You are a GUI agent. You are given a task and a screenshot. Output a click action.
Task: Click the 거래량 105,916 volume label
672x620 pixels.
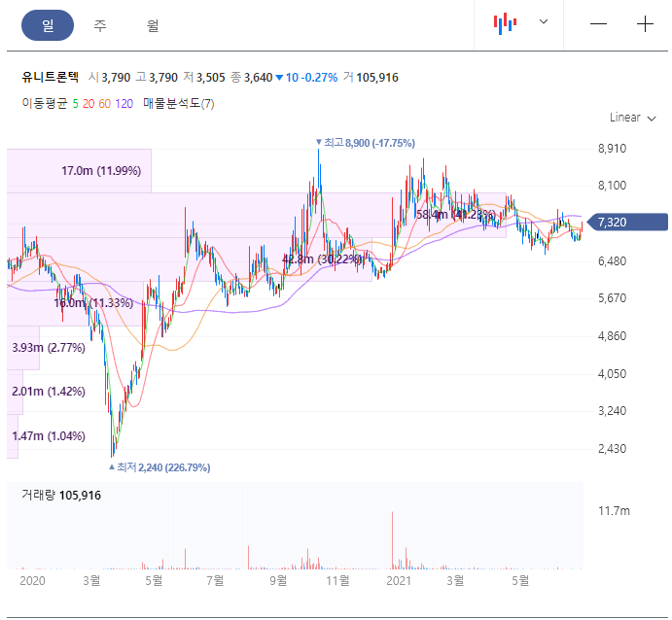click(61, 496)
